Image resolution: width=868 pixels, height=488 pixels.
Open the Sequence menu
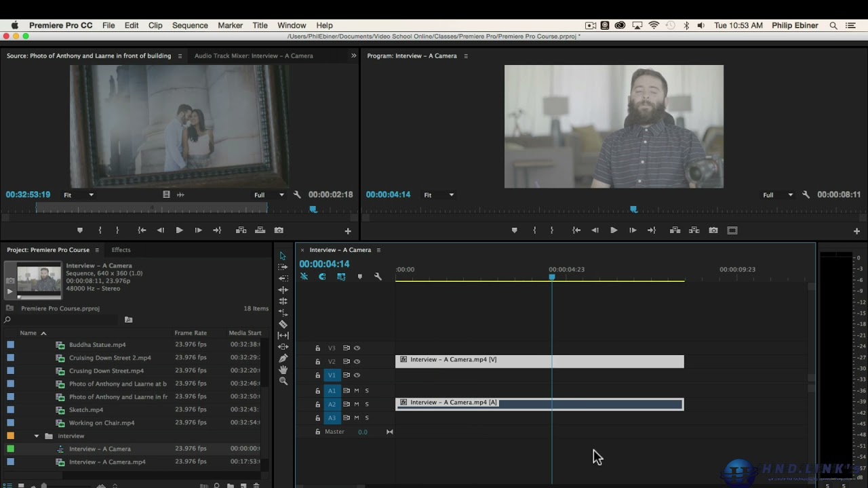tap(190, 25)
